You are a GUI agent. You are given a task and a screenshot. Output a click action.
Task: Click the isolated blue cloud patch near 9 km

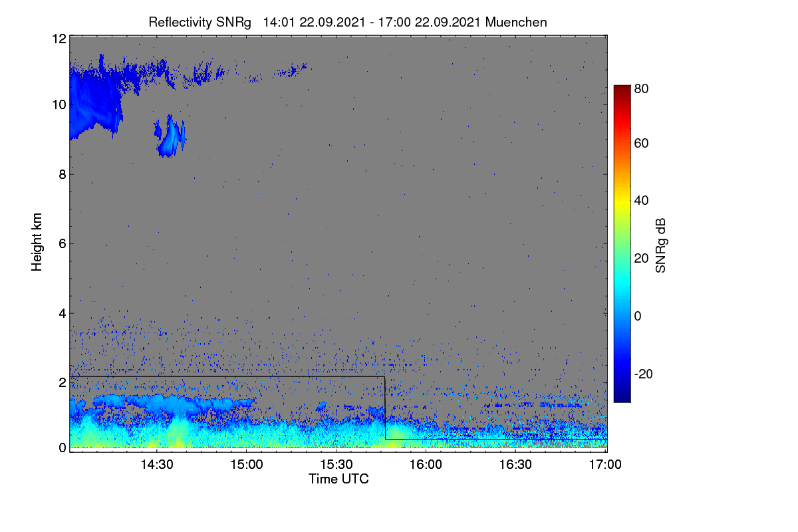click(171, 136)
